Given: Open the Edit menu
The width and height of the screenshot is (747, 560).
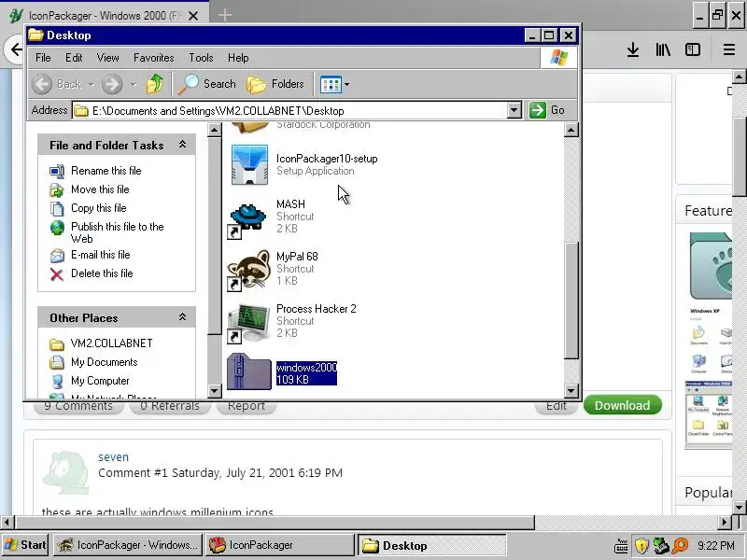Looking at the screenshot, I should click(x=74, y=58).
